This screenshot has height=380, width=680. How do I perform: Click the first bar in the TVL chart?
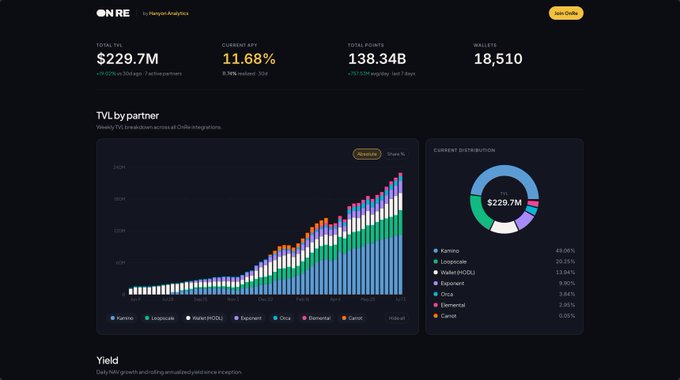pos(131,292)
